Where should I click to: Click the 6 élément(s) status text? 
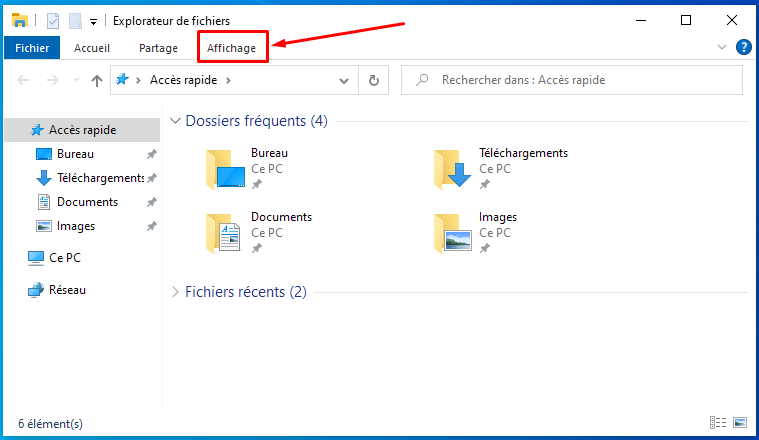[x=50, y=424]
